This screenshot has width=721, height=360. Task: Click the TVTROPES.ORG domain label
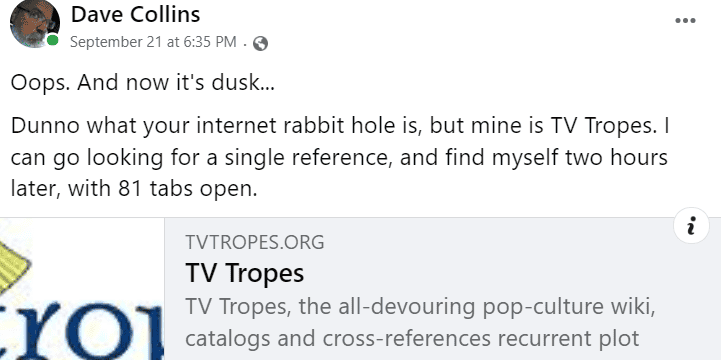pyautogui.click(x=255, y=242)
